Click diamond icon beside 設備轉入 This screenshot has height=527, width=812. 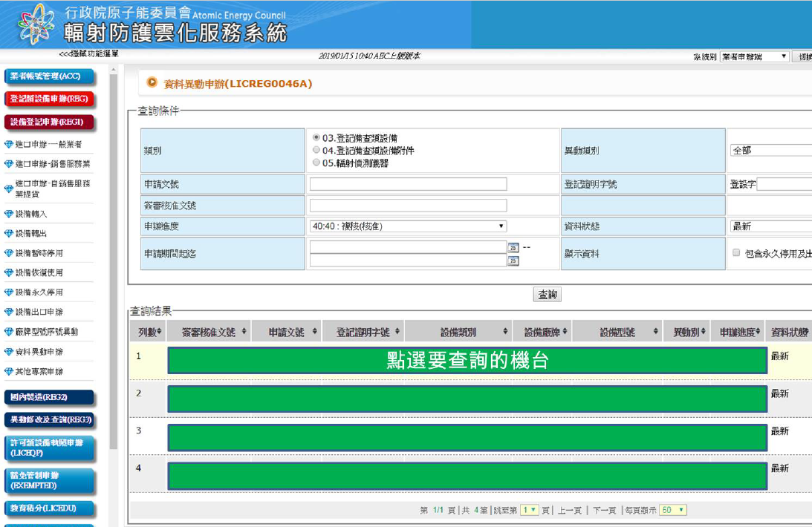click(x=9, y=215)
